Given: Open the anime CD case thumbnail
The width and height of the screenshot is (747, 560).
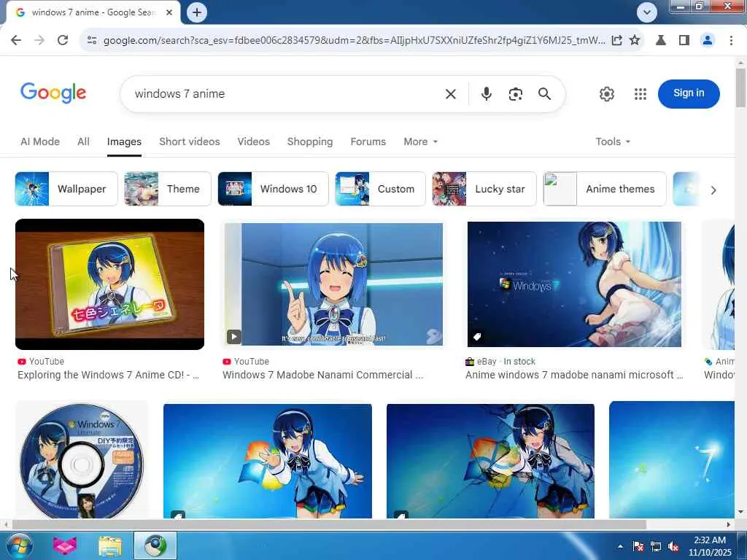Looking at the screenshot, I should (109, 284).
